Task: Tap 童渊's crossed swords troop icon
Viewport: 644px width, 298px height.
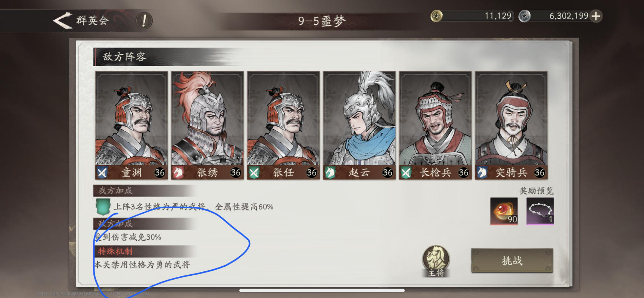Action: tap(102, 173)
